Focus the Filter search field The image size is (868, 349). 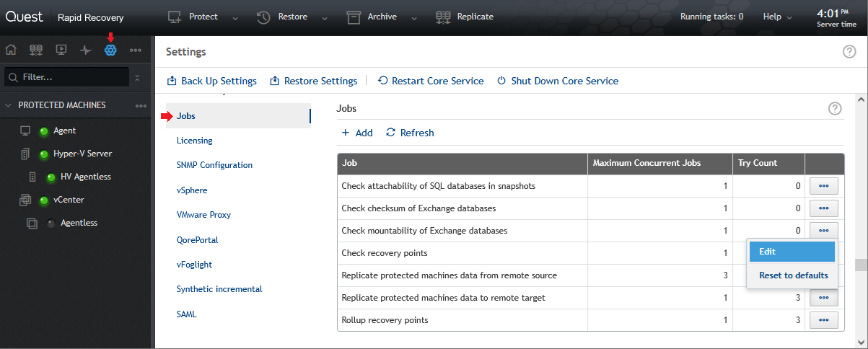click(x=67, y=76)
